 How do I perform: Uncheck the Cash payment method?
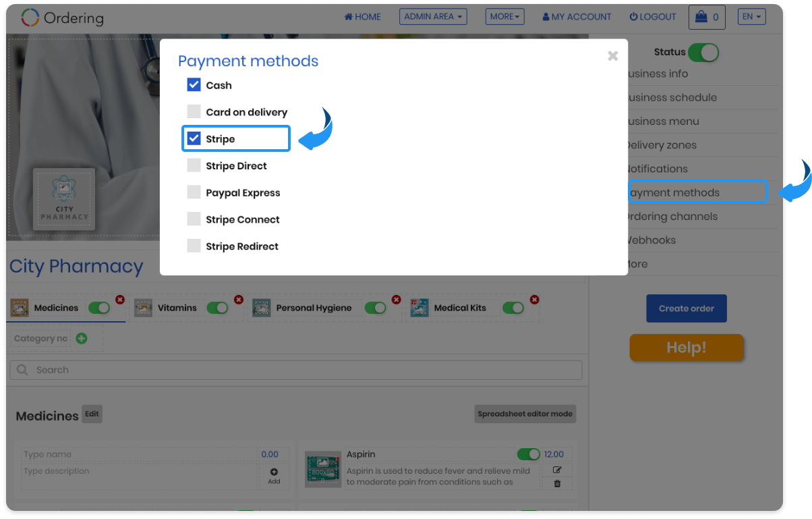[194, 85]
